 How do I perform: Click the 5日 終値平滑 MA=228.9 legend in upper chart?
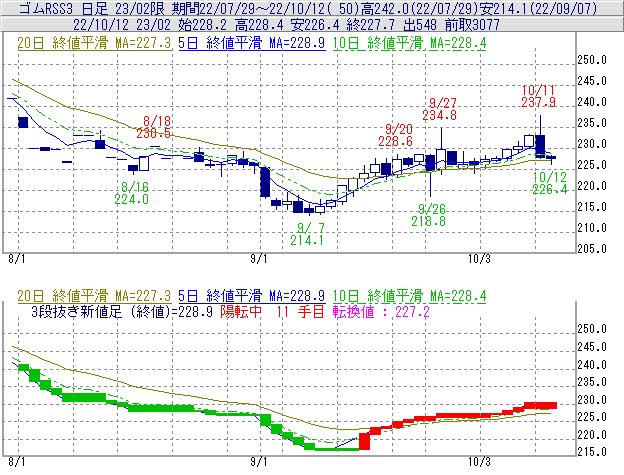(252, 43)
